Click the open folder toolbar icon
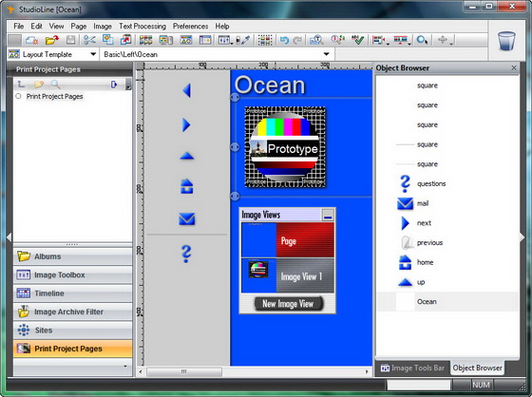The width and height of the screenshot is (532, 397). [x=51, y=40]
